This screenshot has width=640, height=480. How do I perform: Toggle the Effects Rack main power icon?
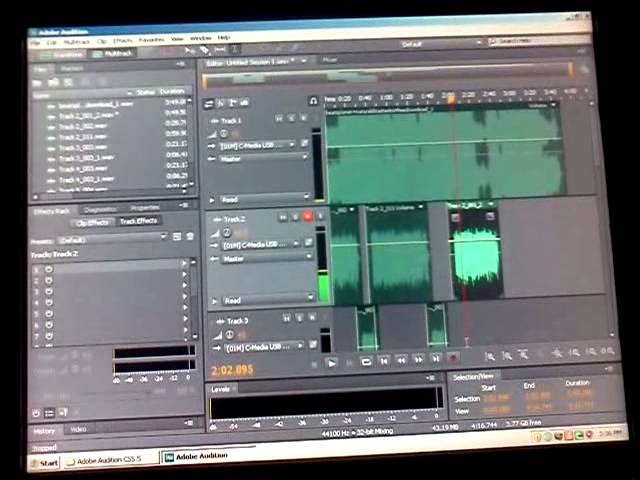tap(36, 413)
